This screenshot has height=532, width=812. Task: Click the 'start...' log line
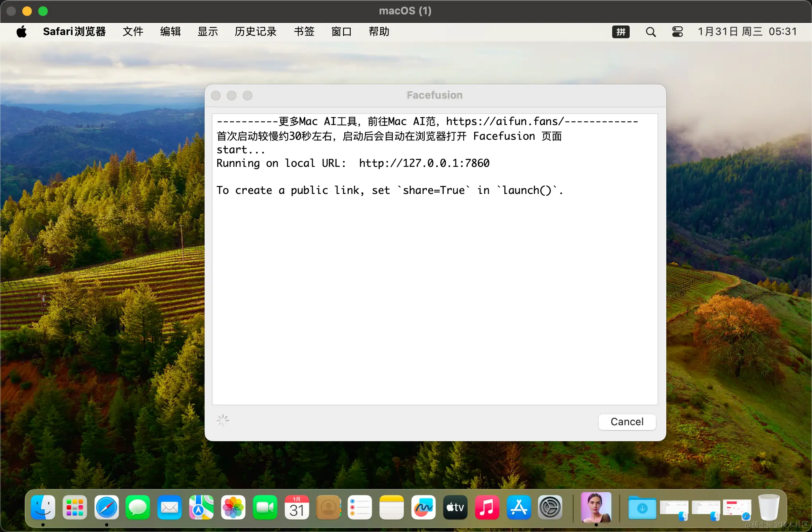coord(240,150)
